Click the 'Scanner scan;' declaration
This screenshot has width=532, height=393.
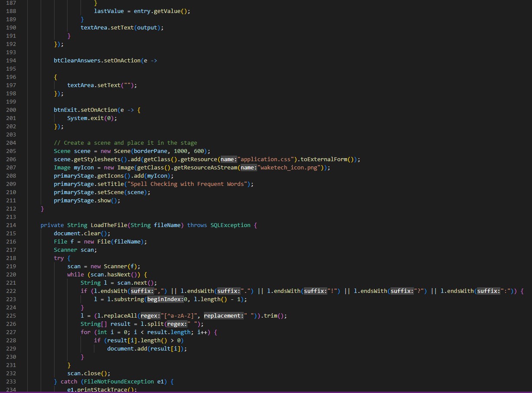[x=75, y=250]
